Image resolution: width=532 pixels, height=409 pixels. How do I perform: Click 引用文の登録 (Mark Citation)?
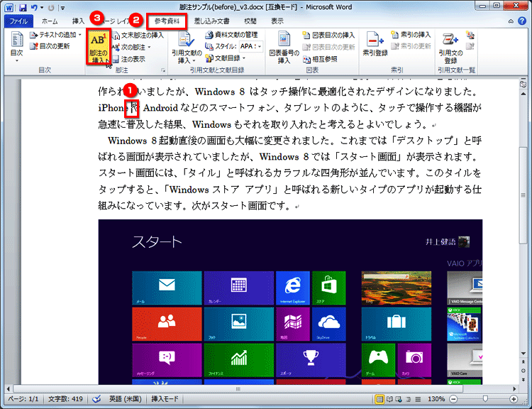tap(450, 48)
